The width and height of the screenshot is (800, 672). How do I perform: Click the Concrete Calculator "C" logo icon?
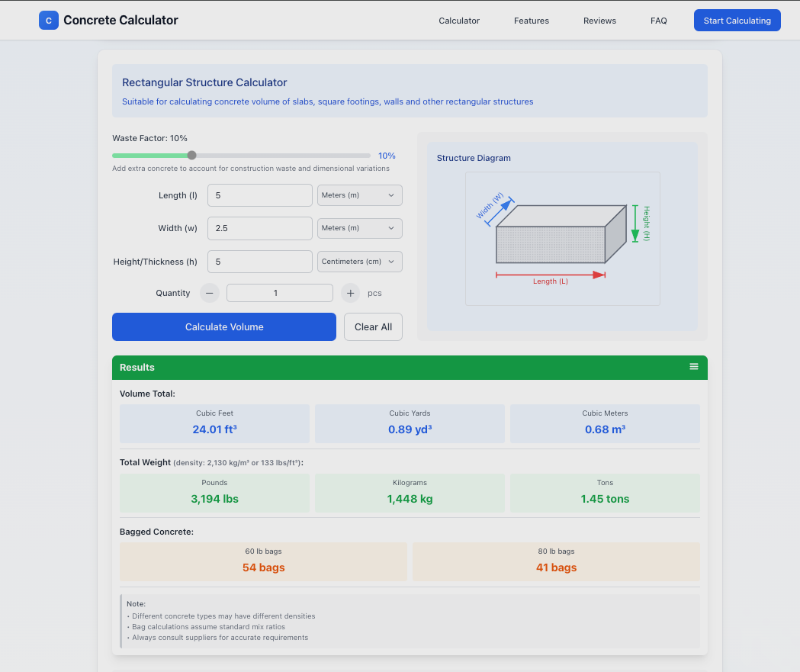[x=48, y=20]
